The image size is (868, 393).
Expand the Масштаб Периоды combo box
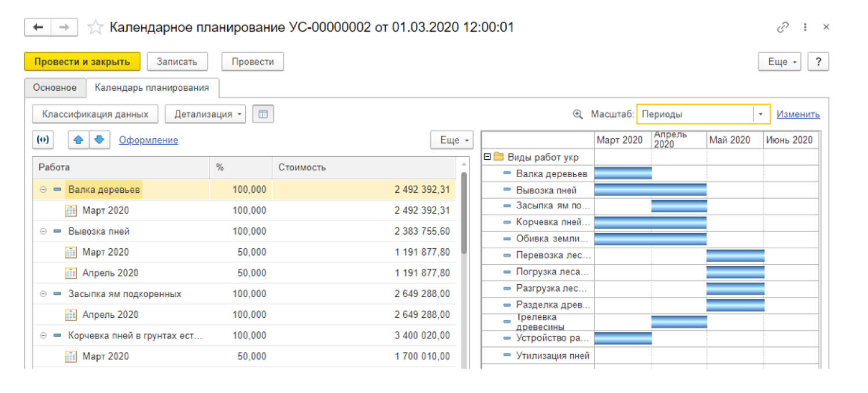click(761, 115)
